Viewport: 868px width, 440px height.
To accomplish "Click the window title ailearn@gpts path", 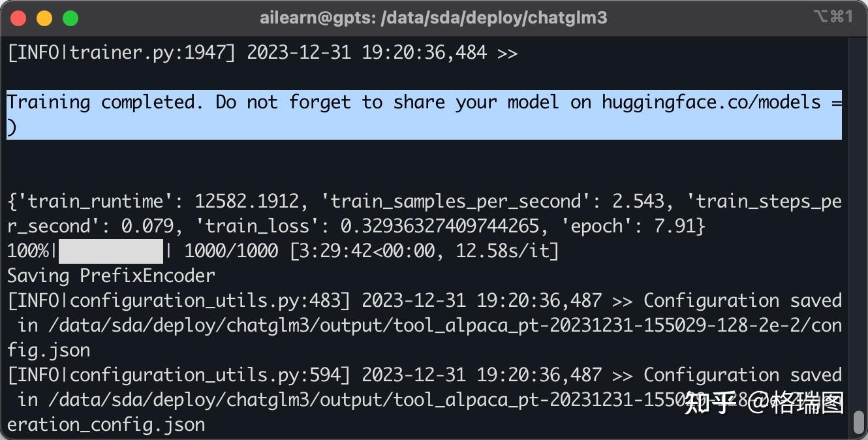I will pyautogui.click(x=433, y=18).
